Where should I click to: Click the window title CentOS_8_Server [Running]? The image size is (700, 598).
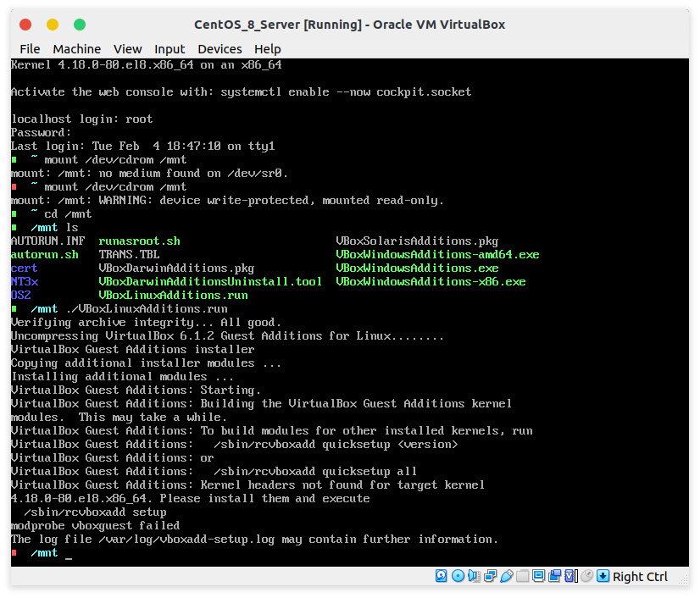click(x=278, y=25)
